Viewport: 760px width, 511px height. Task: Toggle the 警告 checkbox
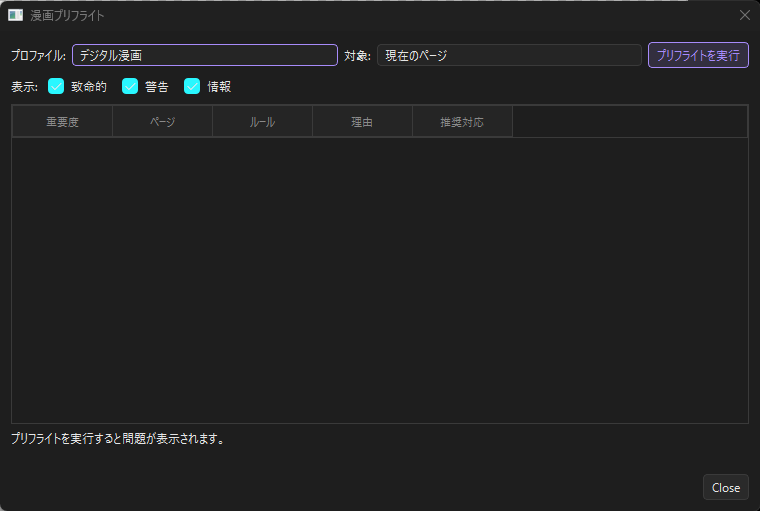[130, 86]
